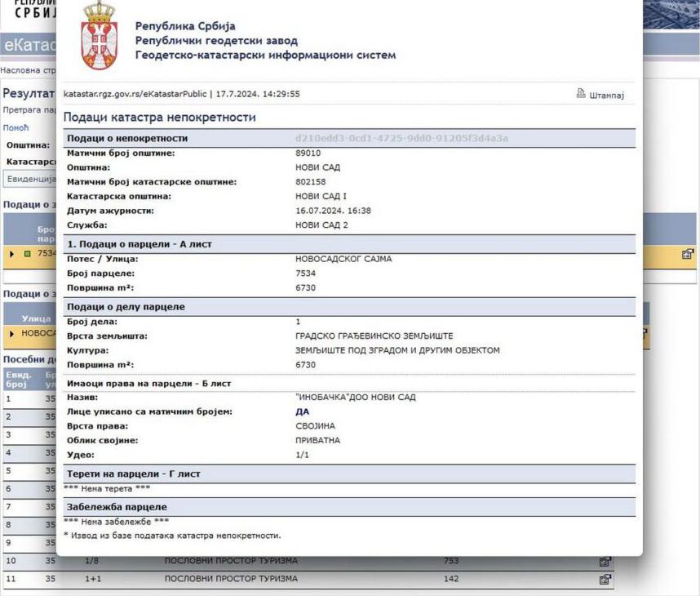Open the Помоћ help link
Screen dimensions: 700x596
click(x=16, y=128)
